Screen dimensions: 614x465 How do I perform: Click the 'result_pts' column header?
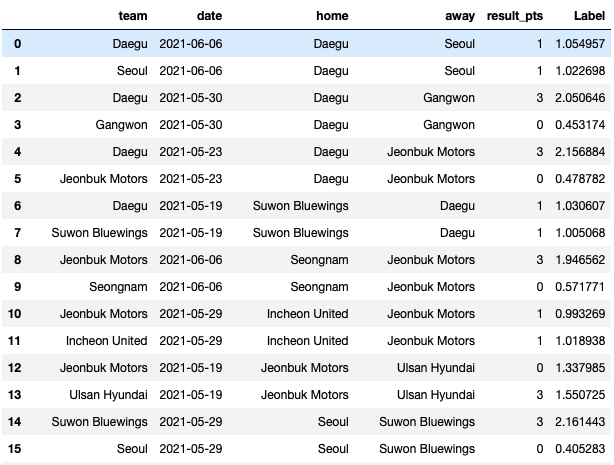[515, 16]
